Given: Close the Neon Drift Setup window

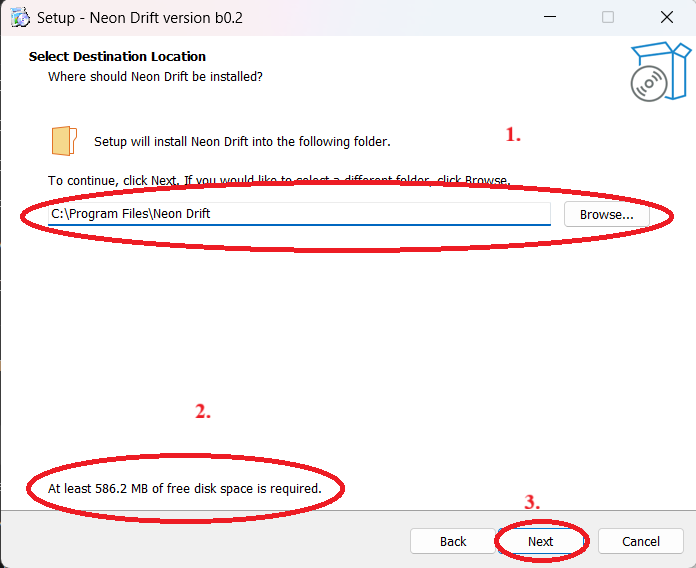Looking at the screenshot, I should tap(666, 18).
